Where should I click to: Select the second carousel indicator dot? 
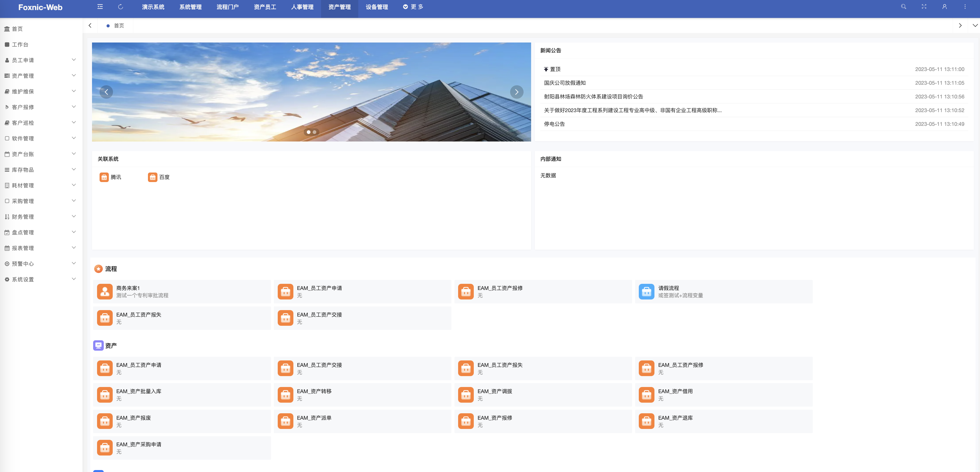tap(314, 132)
